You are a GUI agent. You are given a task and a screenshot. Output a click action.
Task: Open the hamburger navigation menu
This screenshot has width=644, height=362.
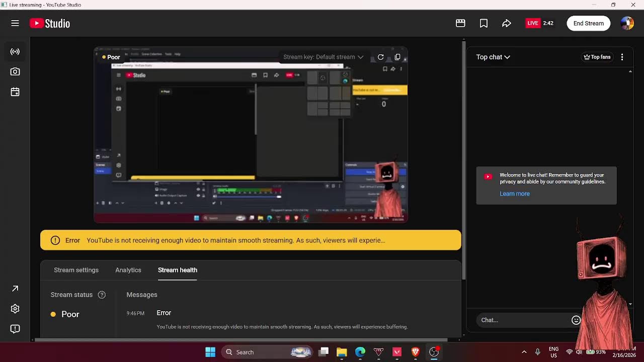[15, 23]
